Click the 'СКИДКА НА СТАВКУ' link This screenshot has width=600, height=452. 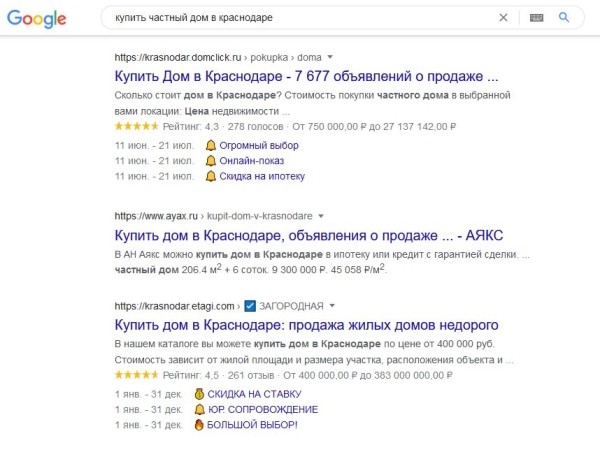click(254, 394)
